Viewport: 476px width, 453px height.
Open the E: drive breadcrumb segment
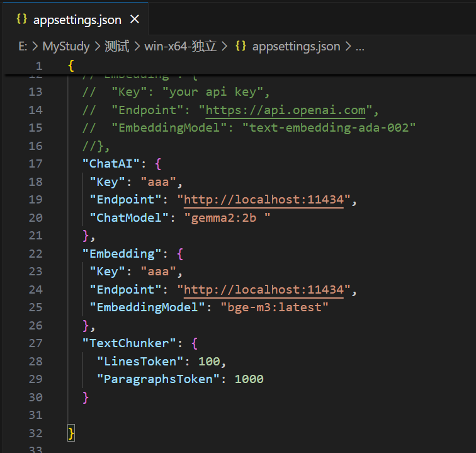coord(24,46)
